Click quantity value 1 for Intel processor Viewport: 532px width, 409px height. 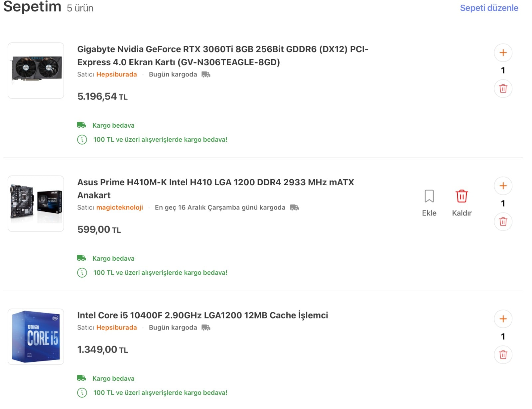pos(503,337)
